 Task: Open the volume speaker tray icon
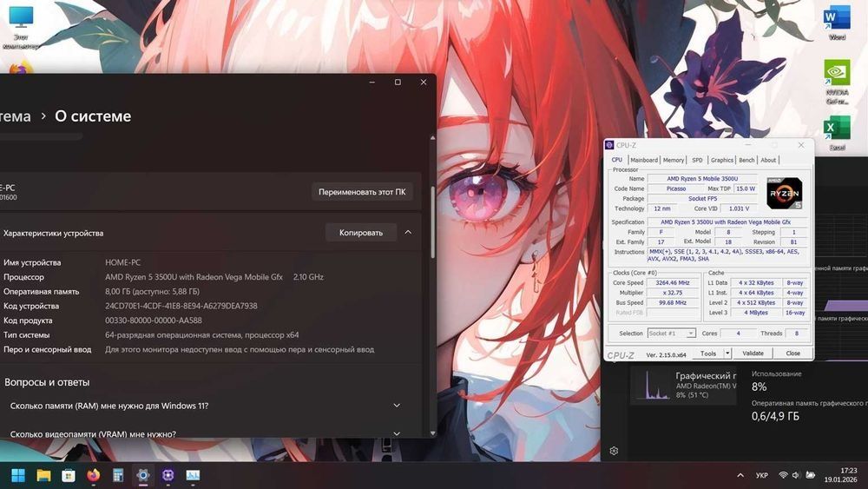tap(796, 475)
